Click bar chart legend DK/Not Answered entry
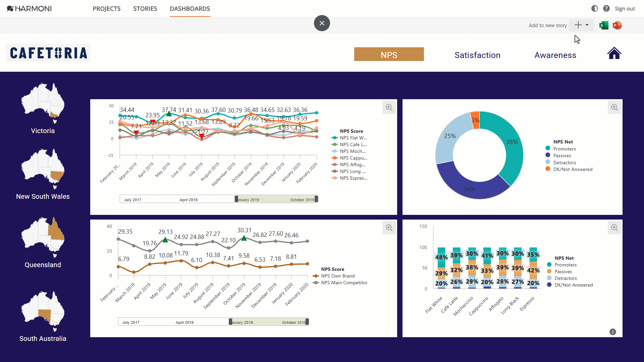The height and width of the screenshot is (362, 644). coord(570,285)
